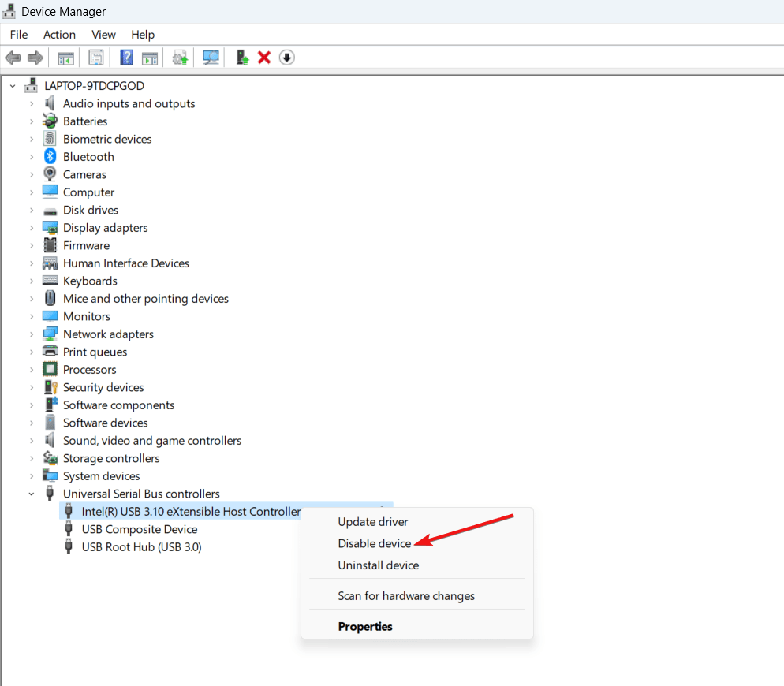Select Scan for hardware changes menu entry
The width and height of the screenshot is (784, 686).
tap(406, 596)
